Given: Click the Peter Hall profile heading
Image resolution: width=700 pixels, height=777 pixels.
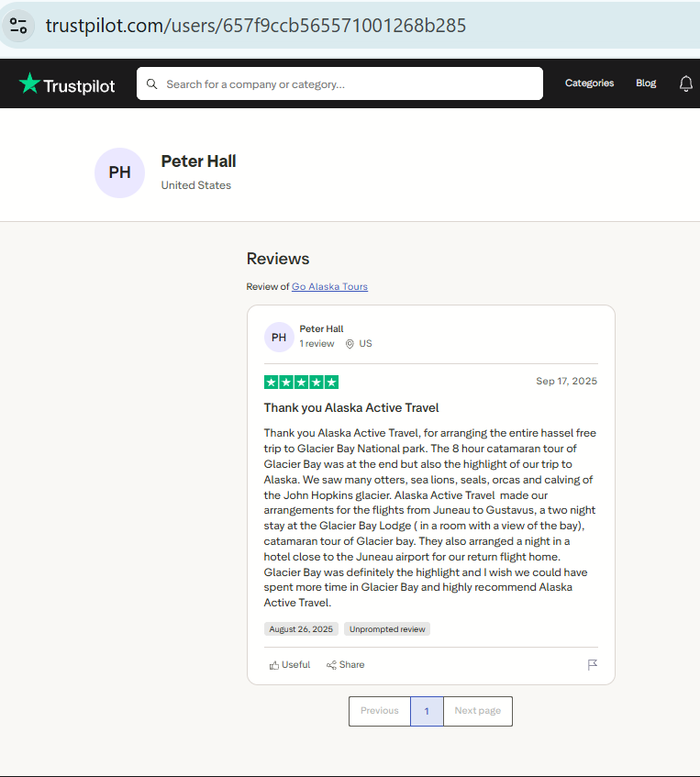Looking at the screenshot, I should pyautogui.click(x=198, y=161).
